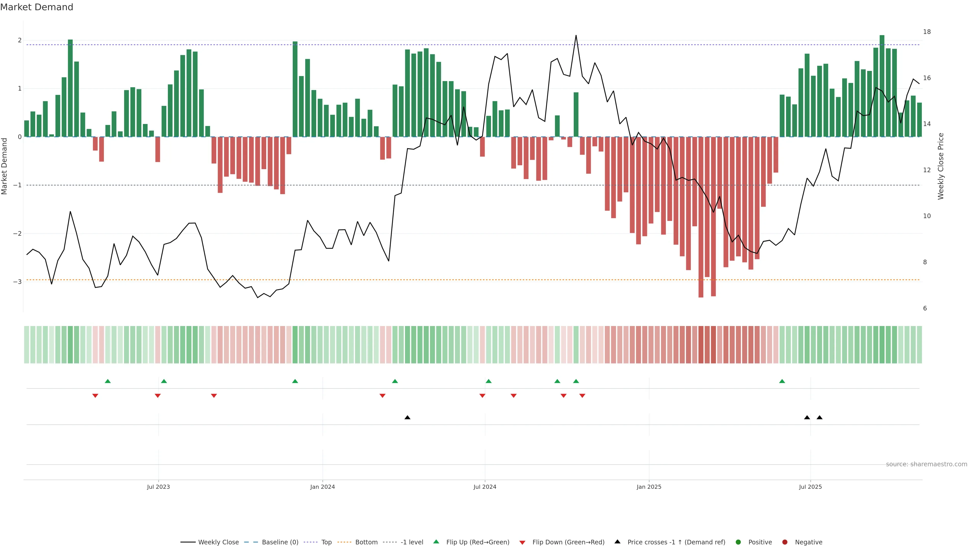Toggle the Baseline (0) legend entry

coord(280,542)
